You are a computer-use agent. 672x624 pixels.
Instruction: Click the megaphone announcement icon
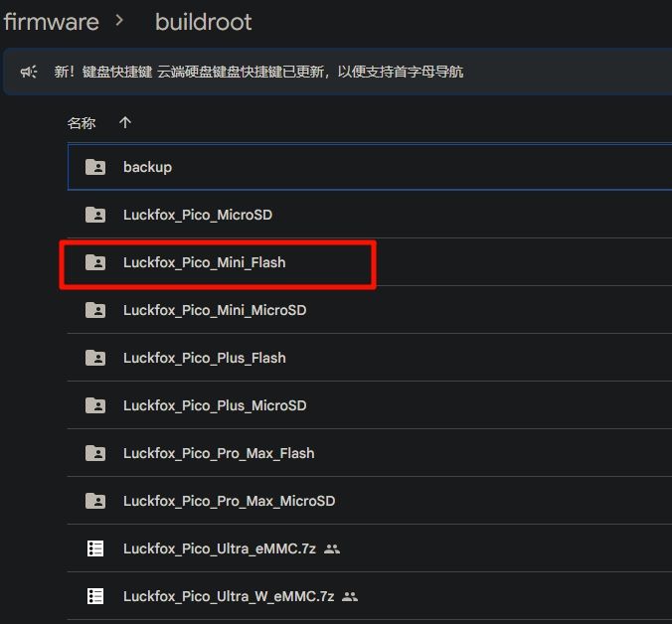coord(29,72)
